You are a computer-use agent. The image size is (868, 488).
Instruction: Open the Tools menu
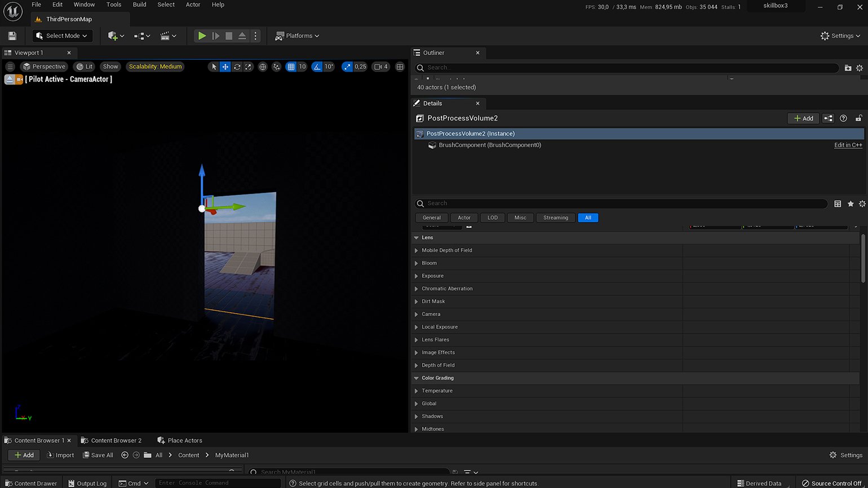[114, 5]
